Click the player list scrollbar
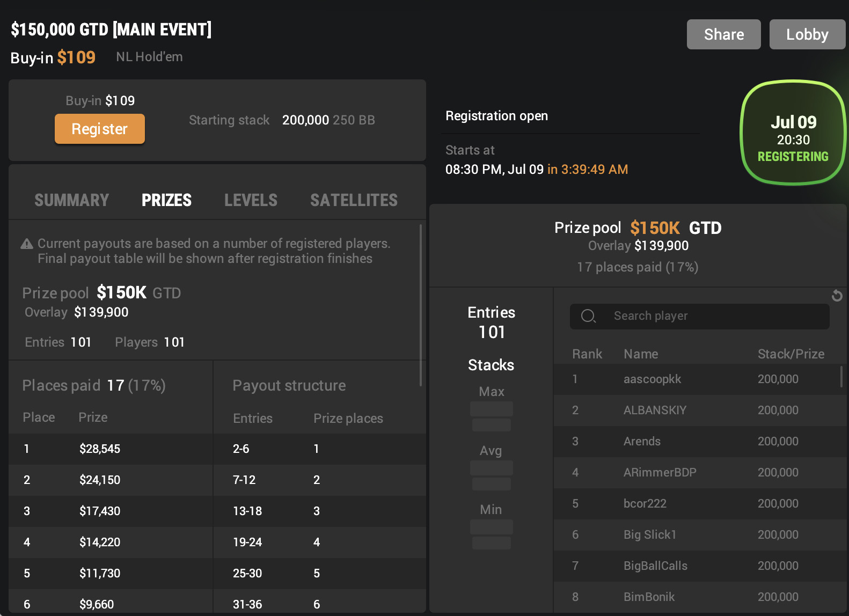Viewport: 849px width, 616px height. 841,376
